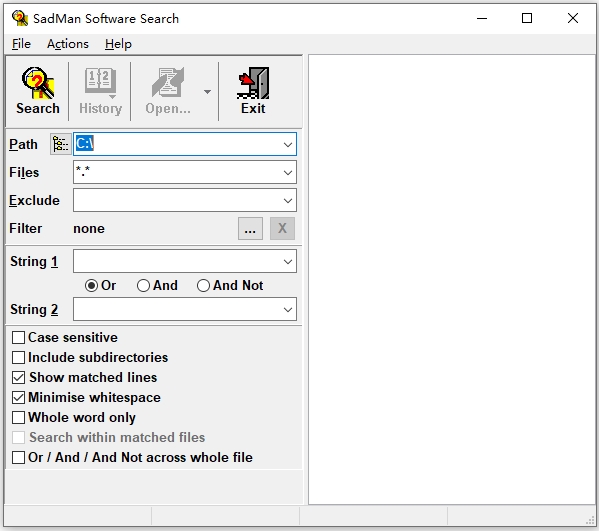Enable Include subdirectories checkbox

[18, 358]
